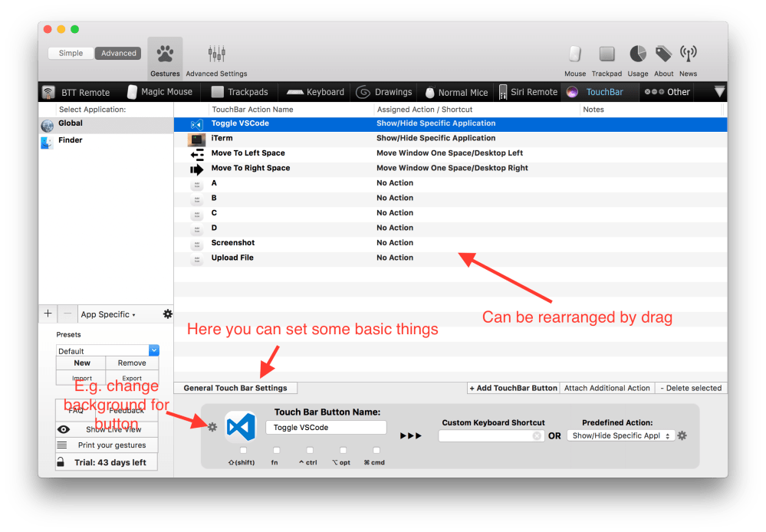
Task: Open the Gestures paw icon
Action: [165, 55]
